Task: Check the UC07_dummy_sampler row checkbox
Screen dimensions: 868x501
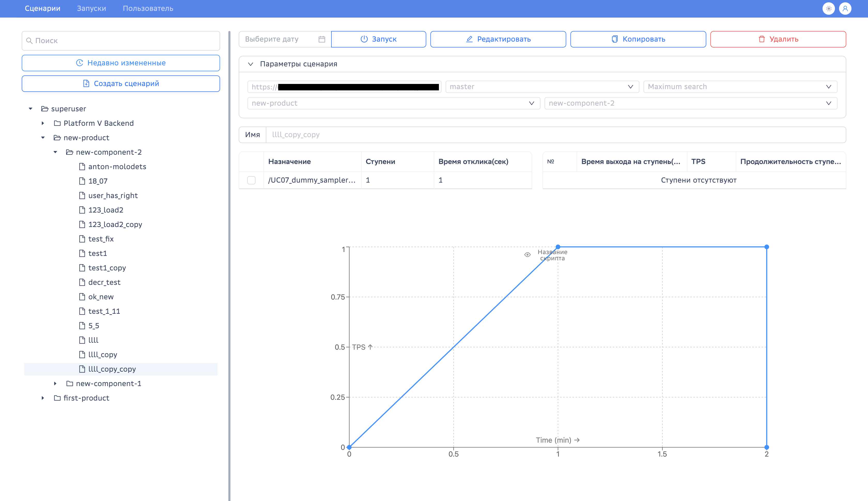Action: [251, 180]
